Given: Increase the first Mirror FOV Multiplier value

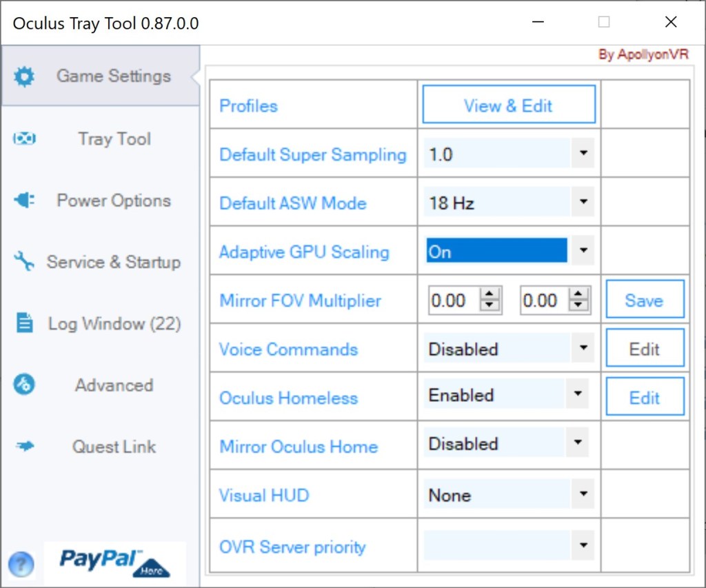Looking at the screenshot, I should 490,294.
